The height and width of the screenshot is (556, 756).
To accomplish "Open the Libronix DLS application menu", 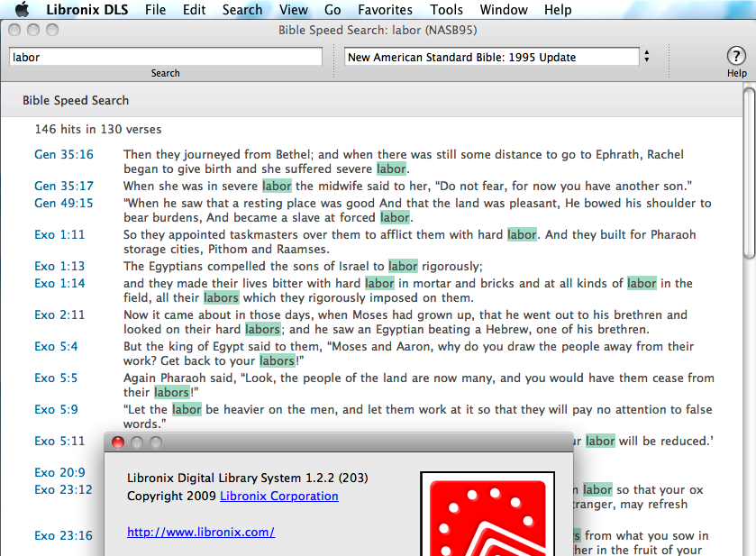I will tap(87, 10).
